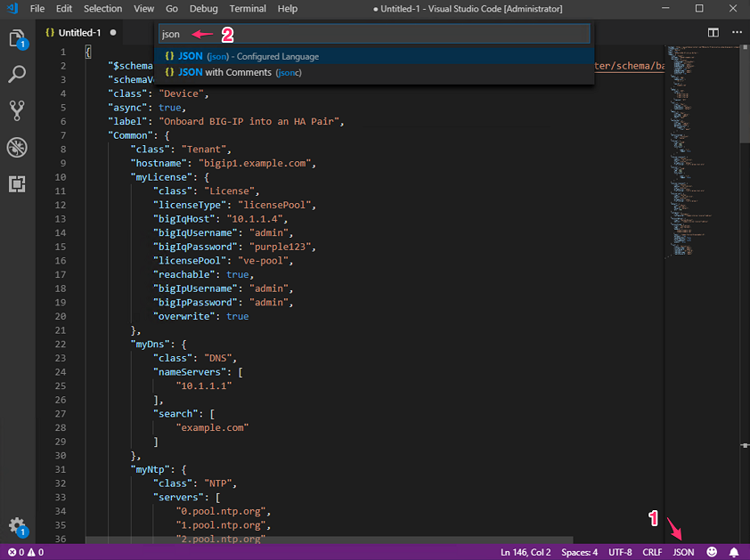Click the horizontal scrollbar at editor bottom

pos(329,540)
